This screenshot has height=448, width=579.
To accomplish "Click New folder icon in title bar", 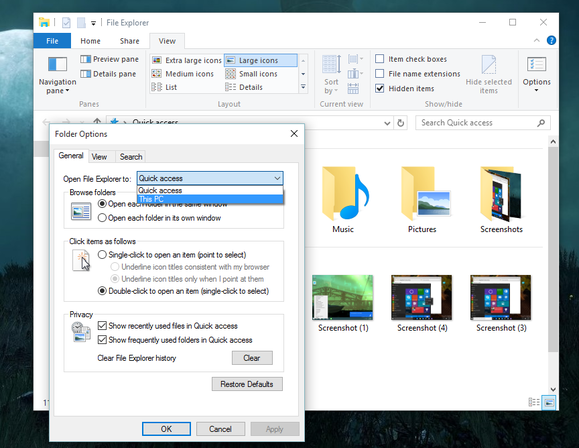I will pyautogui.click(x=81, y=23).
